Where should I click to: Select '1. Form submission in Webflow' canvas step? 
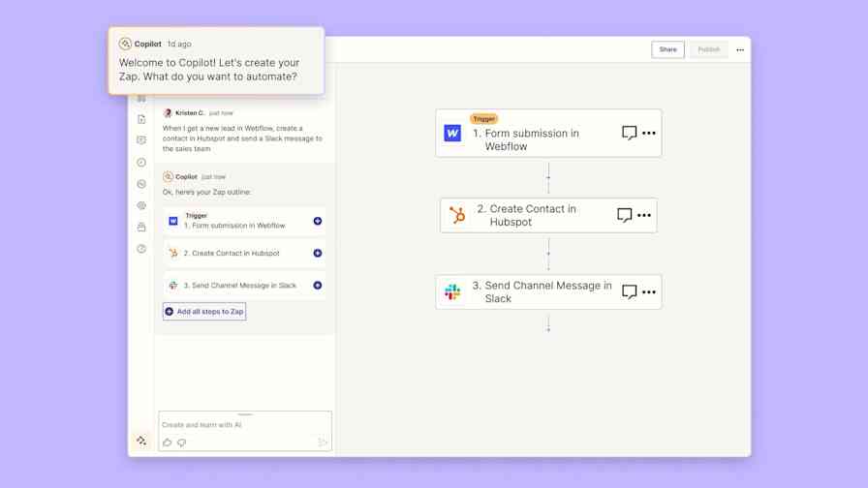tap(548, 134)
